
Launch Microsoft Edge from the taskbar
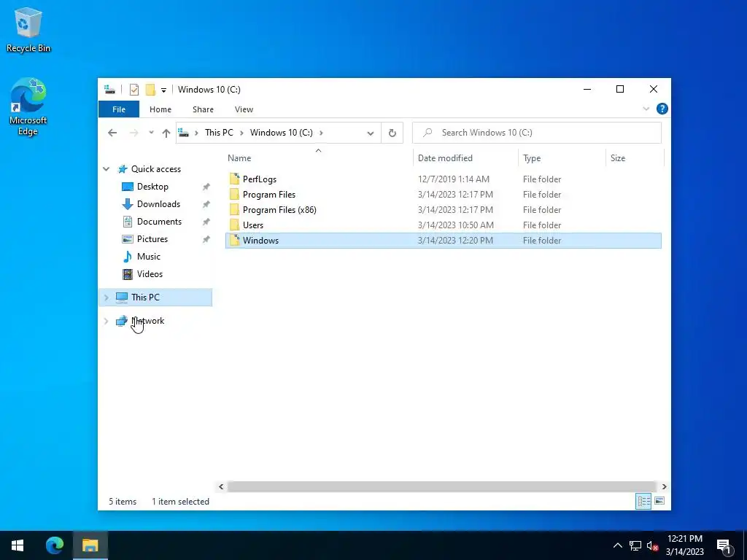click(54, 545)
